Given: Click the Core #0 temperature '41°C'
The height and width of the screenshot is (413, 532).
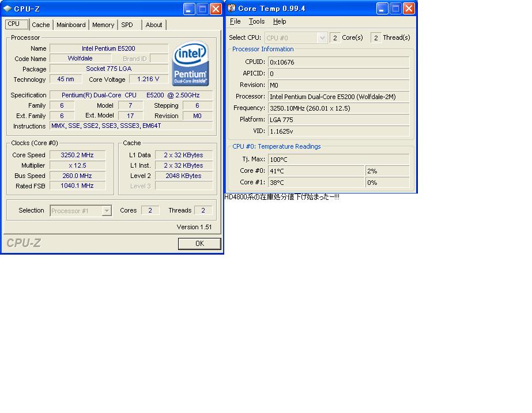Looking at the screenshot, I should pyautogui.click(x=316, y=171).
